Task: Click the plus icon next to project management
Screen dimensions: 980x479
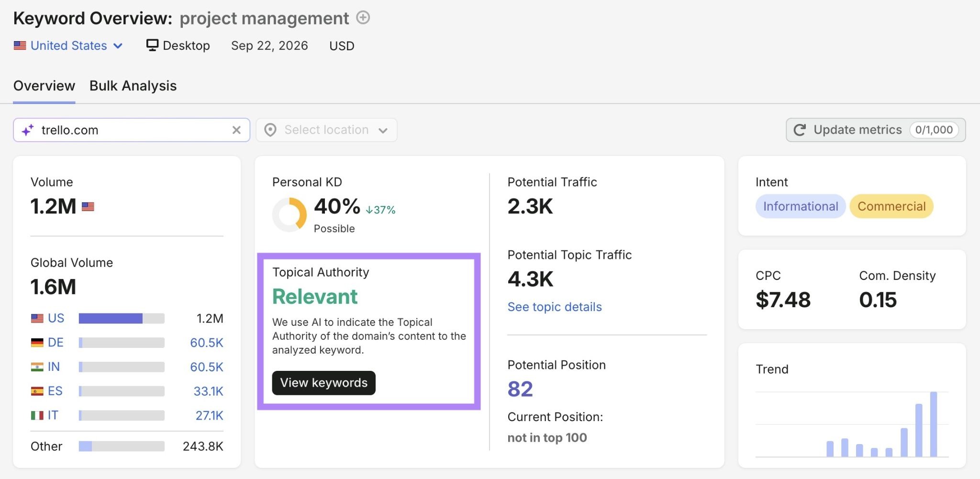Action: pos(363,18)
